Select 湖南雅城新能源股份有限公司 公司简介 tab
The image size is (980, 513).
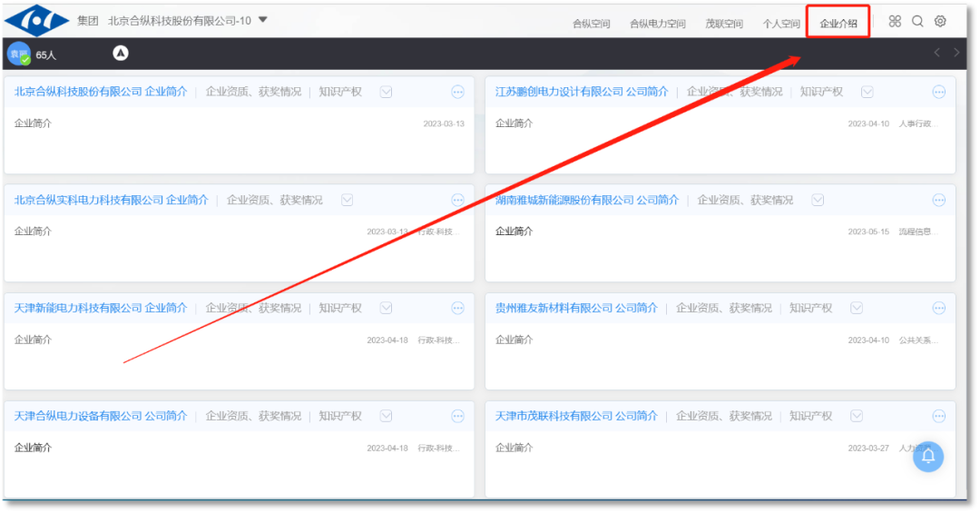click(587, 200)
